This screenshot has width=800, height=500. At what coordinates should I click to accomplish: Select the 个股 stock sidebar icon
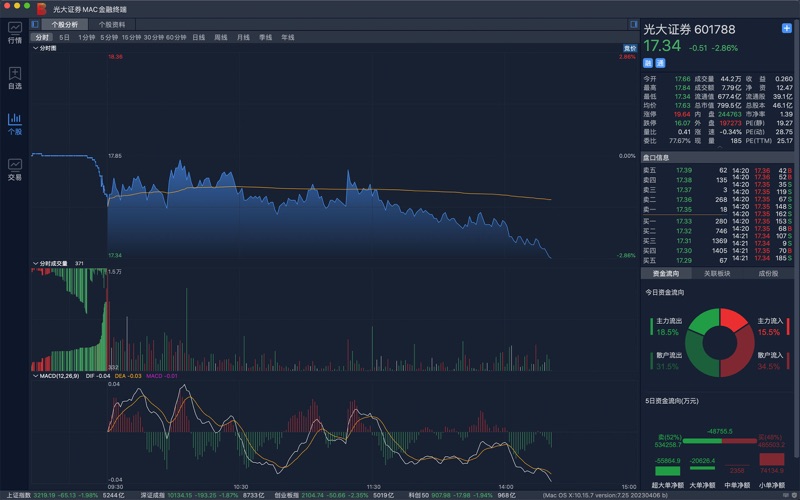coord(15,123)
